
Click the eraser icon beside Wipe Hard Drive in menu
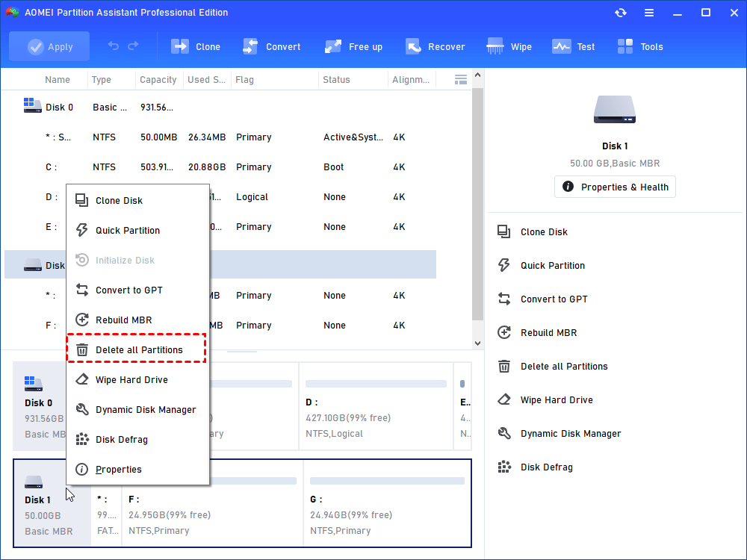pos(82,379)
